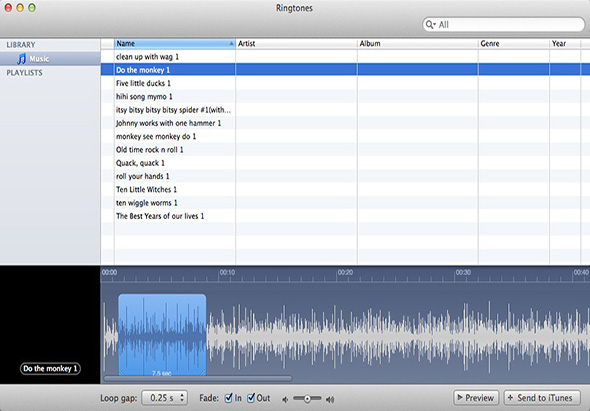This screenshot has width=590, height=411.
Task: Click the 00:20 timeline marker
Action: (345, 272)
